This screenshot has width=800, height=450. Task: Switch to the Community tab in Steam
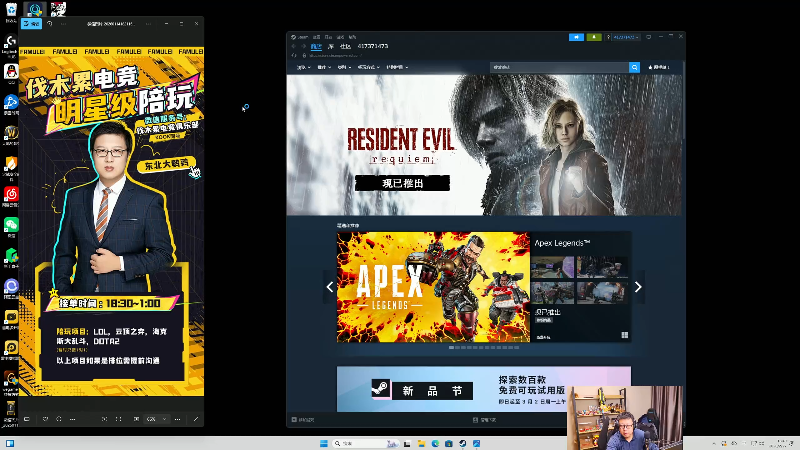345,46
